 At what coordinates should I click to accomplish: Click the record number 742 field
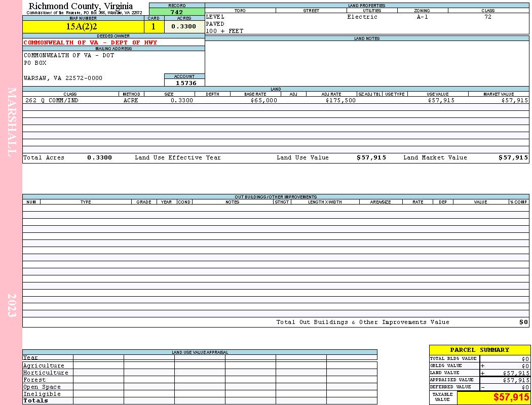coord(177,12)
